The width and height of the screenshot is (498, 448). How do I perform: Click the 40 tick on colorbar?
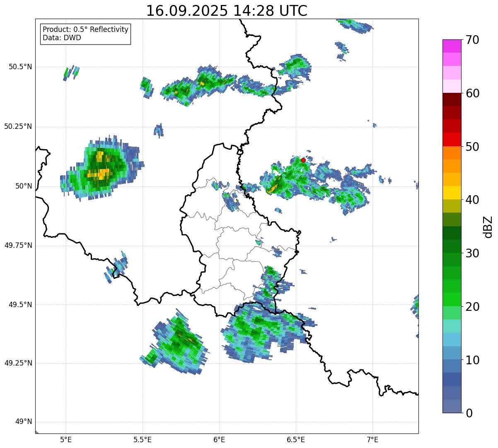coord(472,200)
